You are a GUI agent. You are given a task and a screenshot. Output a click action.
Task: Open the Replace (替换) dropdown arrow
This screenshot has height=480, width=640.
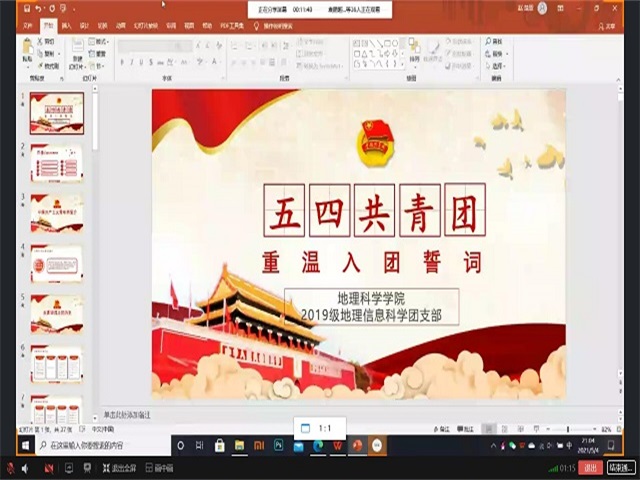tap(507, 53)
